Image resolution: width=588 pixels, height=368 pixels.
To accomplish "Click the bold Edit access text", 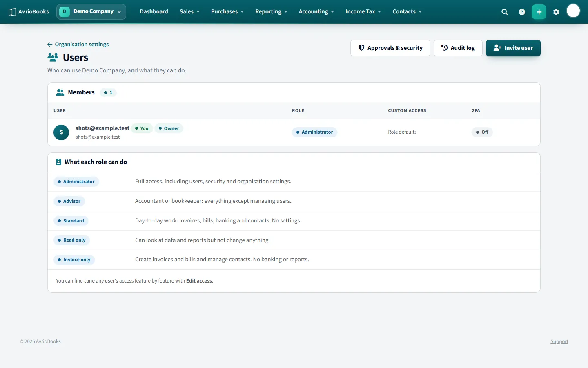I will (199, 281).
